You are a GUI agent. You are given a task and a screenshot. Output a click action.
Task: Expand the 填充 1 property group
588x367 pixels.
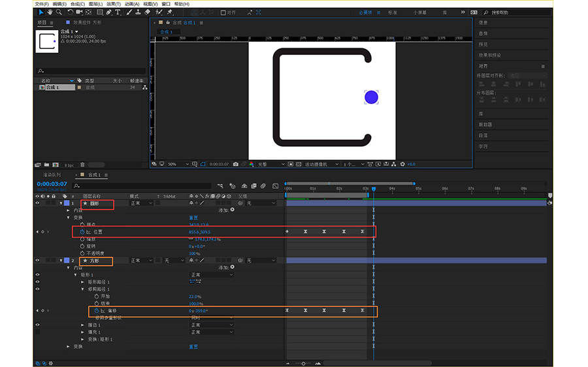[82, 332]
